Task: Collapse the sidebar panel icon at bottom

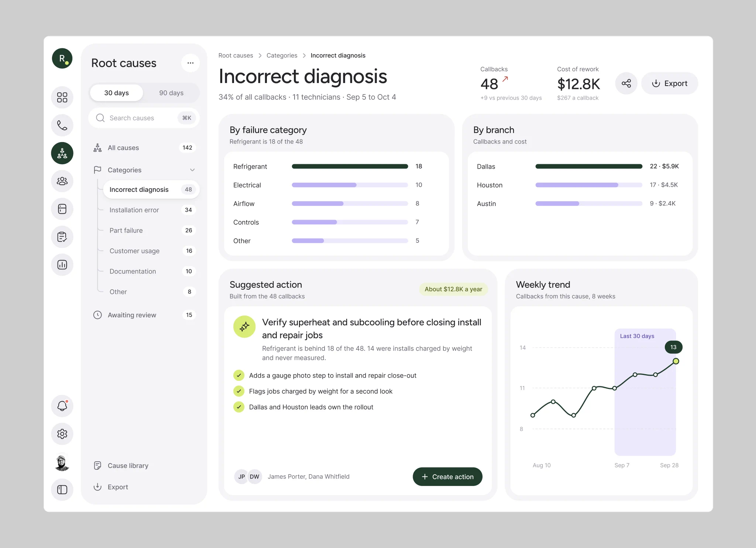Action: click(62, 490)
